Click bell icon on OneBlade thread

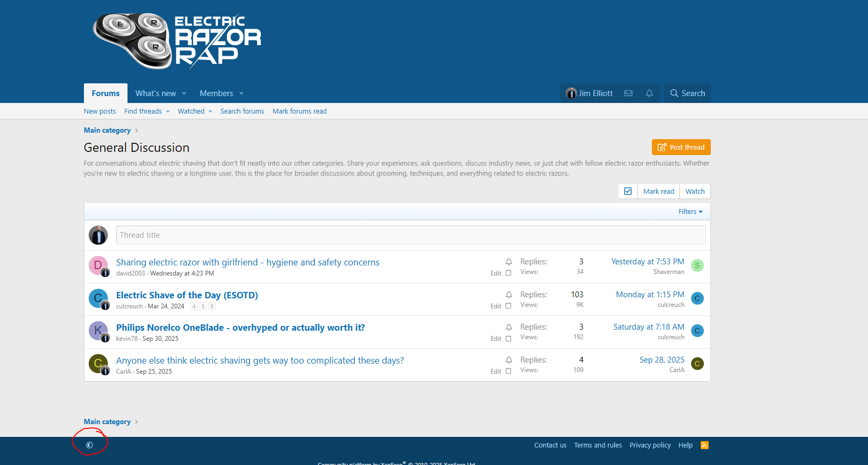click(x=508, y=328)
